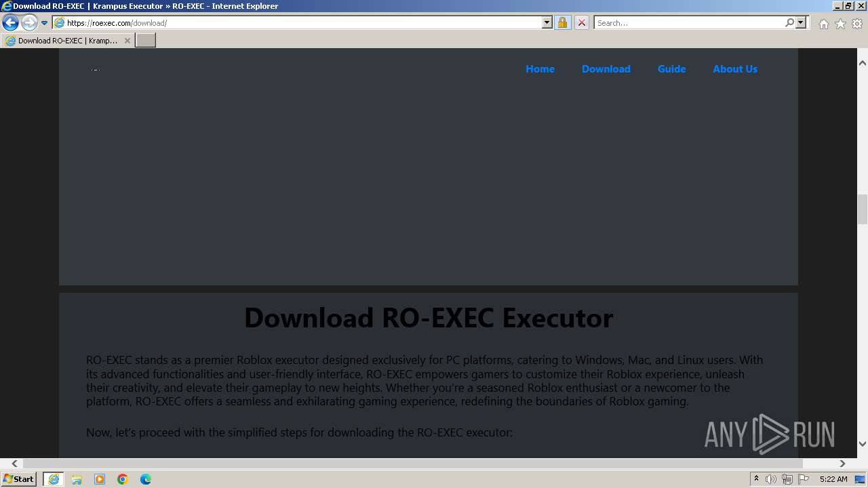Image resolution: width=868 pixels, height=488 pixels.
Task: Launch Microsoft Edge from the taskbar
Action: [146, 479]
